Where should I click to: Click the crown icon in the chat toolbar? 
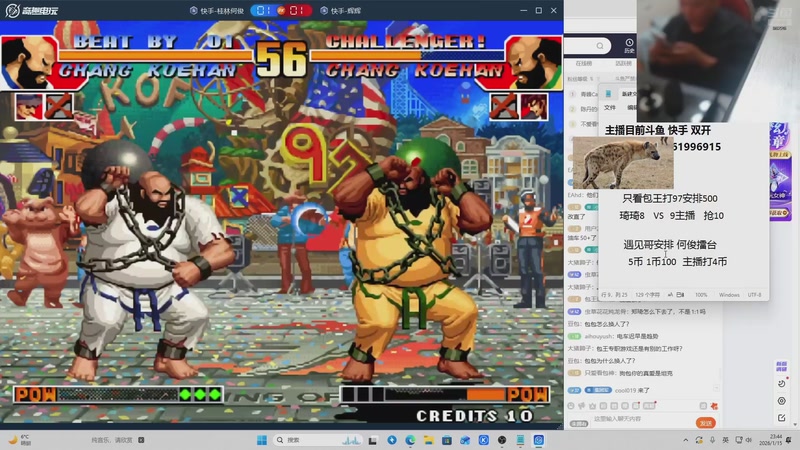click(x=592, y=406)
